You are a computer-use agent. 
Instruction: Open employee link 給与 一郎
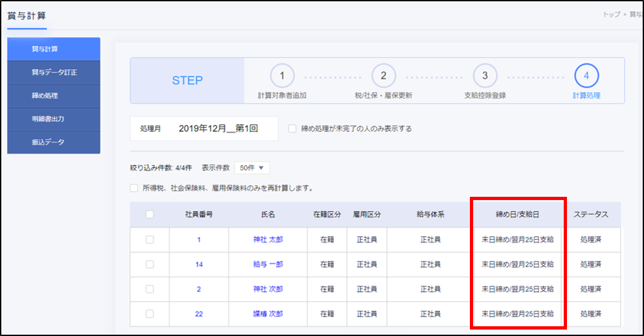268,264
